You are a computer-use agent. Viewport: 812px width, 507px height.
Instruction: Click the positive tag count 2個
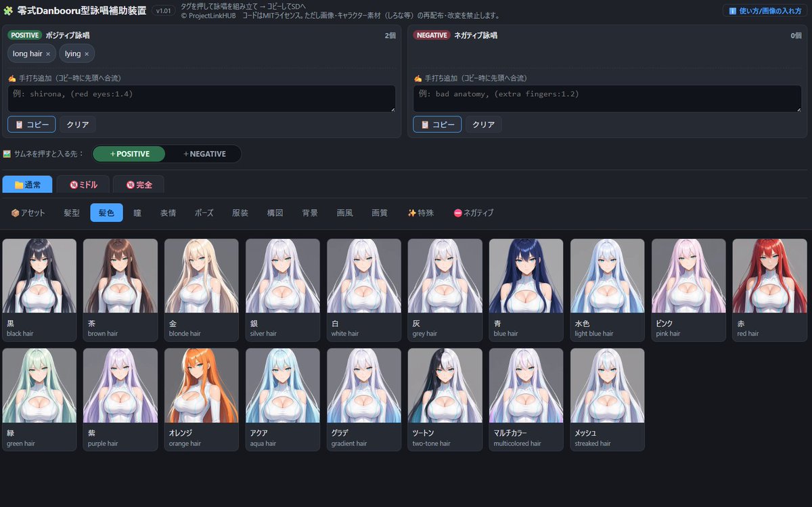[x=390, y=35]
